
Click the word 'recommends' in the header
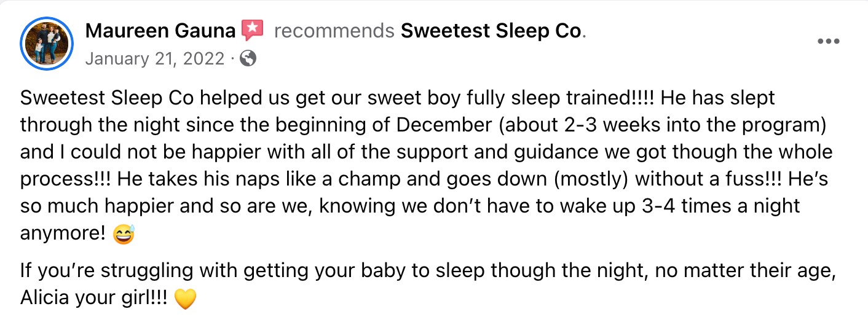point(334,30)
